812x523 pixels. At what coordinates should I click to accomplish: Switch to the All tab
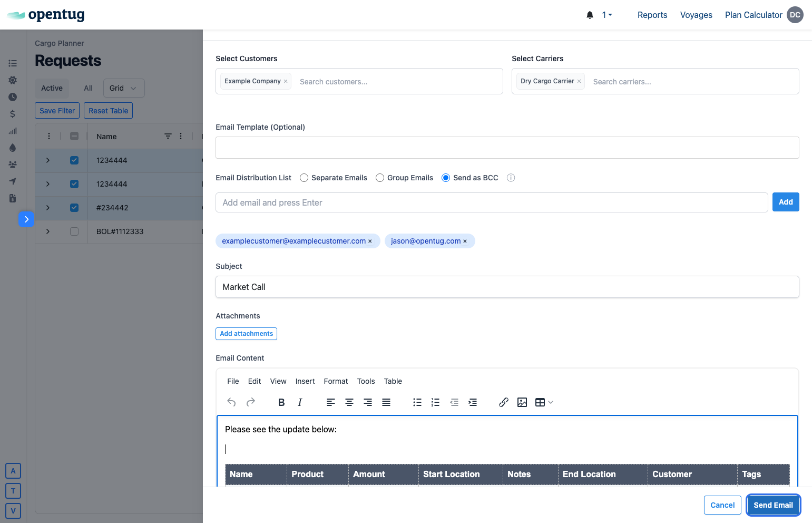click(88, 88)
